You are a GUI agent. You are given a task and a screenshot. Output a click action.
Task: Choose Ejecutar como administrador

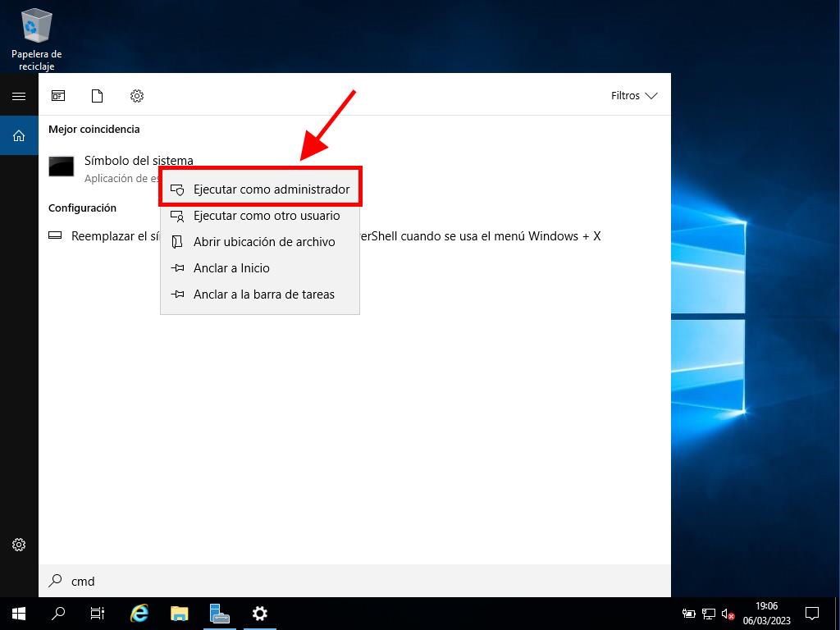coord(260,189)
